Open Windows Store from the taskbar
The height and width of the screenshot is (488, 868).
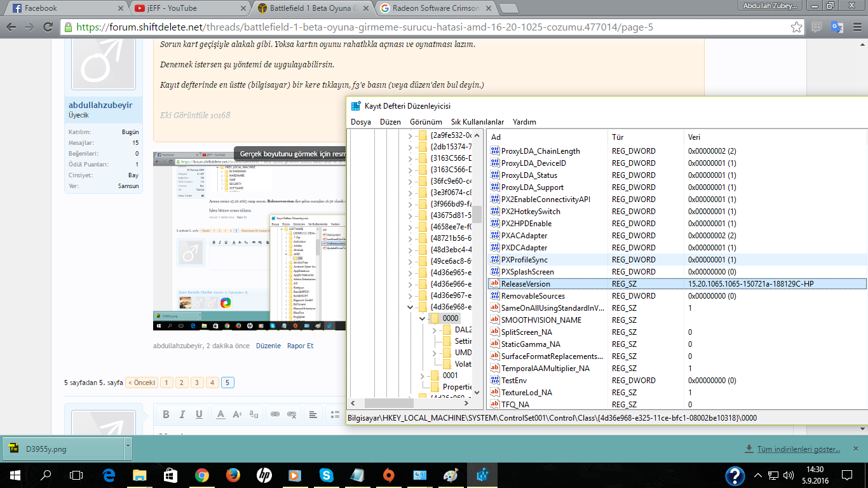click(x=170, y=475)
